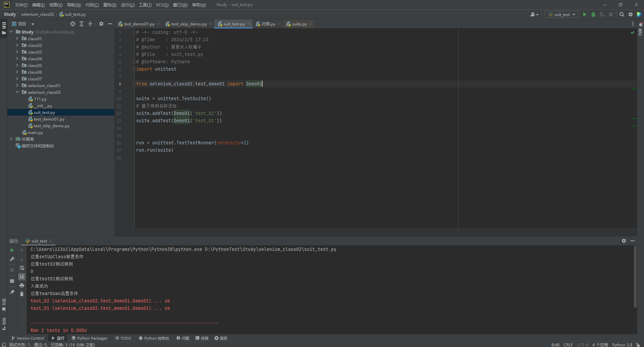Click Expand All icon in project toolbar
The image size is (644, 347).
(x=82, y=24)
